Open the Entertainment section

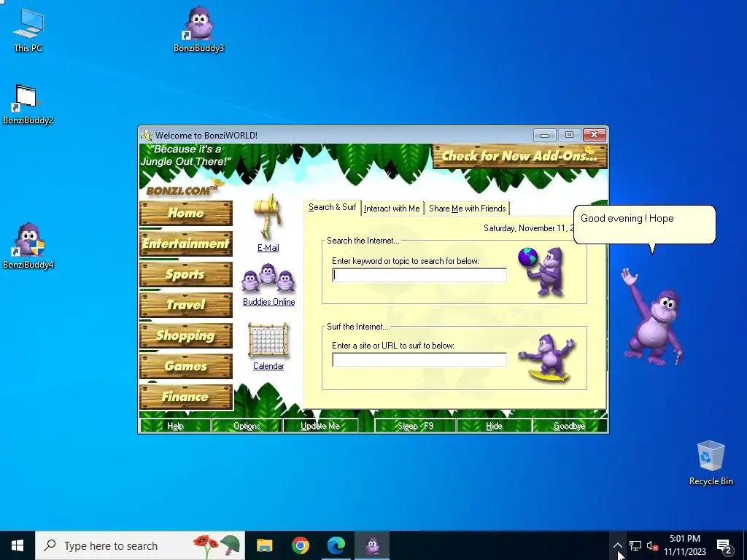coord(186,244)
